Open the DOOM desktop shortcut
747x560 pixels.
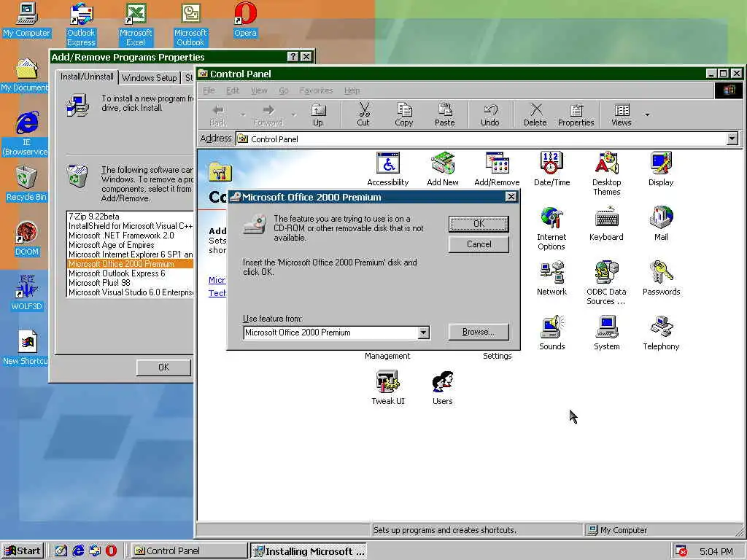coord(26,238)
